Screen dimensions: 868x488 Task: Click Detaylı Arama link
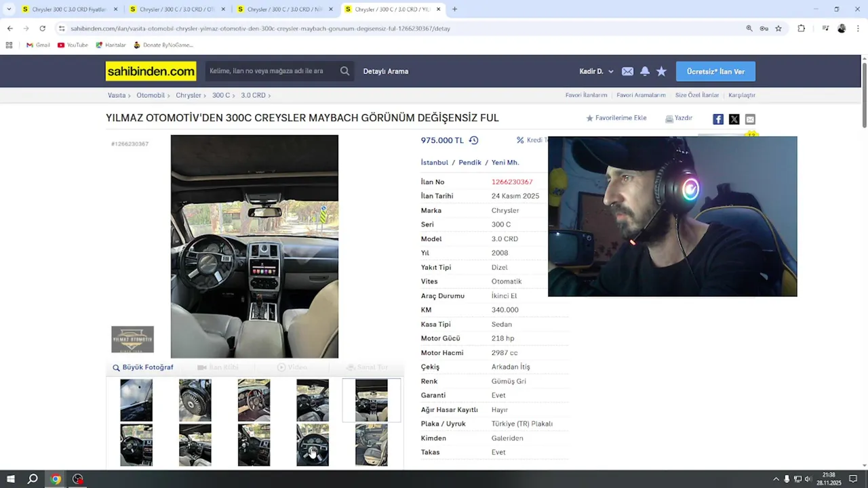386,71
